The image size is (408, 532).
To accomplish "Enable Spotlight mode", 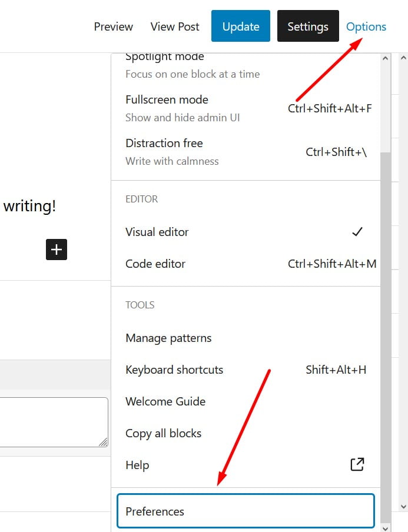I will (x=246, y=65).
